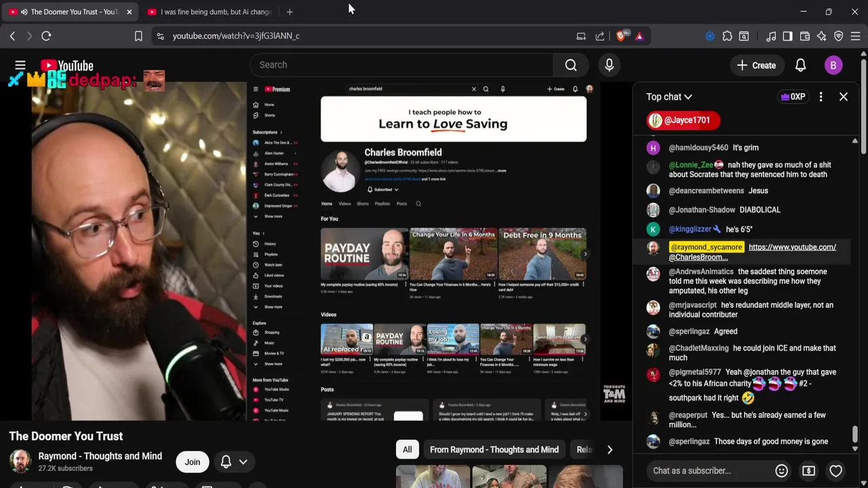Select From Raymond - Thoughts and Mind chip
The width and height of the screenshot is (868, 488).
[494, 449]
